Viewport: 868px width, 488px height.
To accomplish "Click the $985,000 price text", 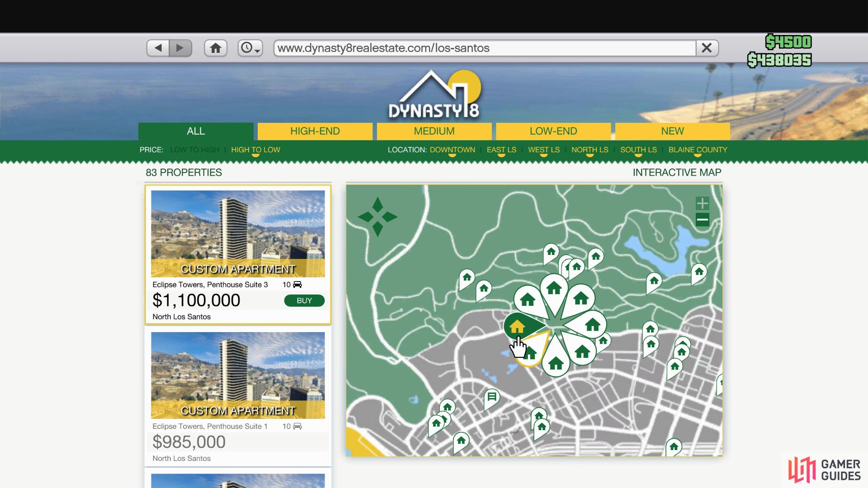I will (x=189, y=442).
